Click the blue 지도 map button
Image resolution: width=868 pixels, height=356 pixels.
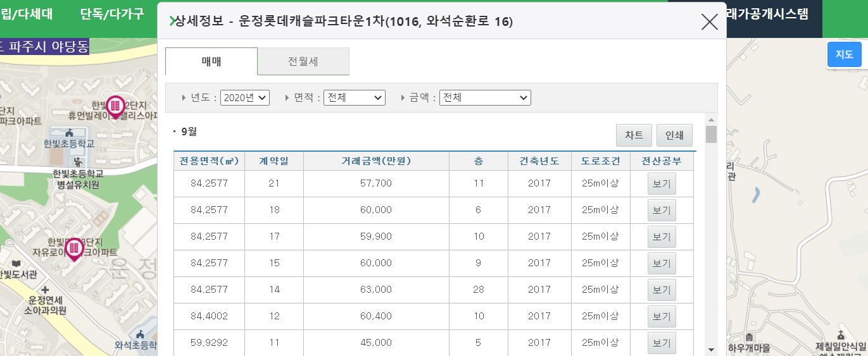click(x=845, y=54)
